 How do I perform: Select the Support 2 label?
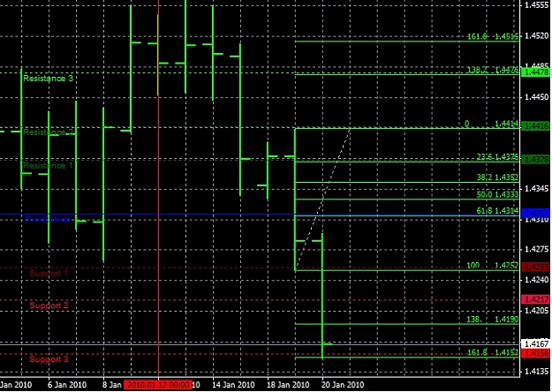[x=49, y=305]
